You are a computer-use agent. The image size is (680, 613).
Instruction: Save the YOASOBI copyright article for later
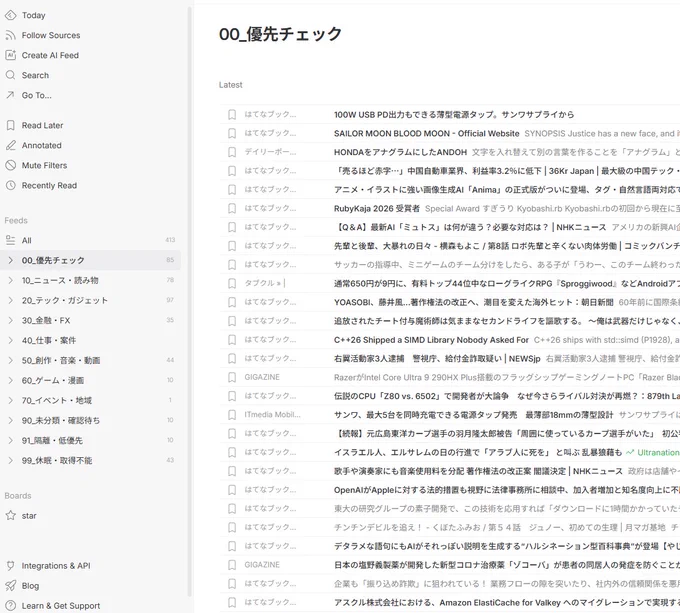click(232, 302)
